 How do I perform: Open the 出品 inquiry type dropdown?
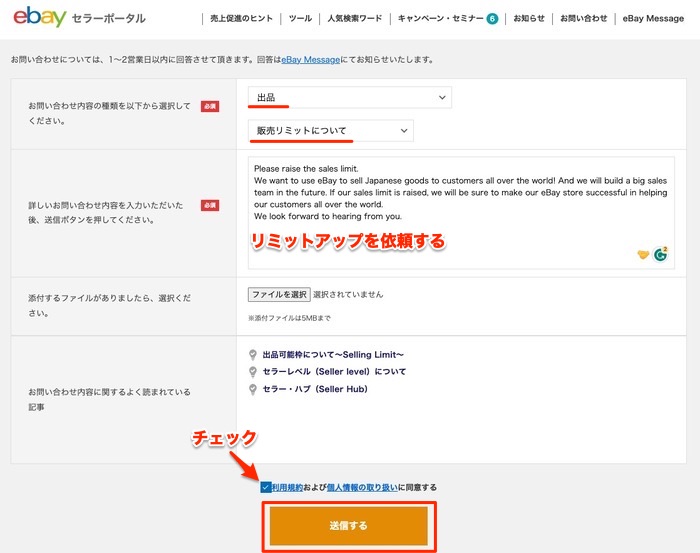click(x=350, y=97)
